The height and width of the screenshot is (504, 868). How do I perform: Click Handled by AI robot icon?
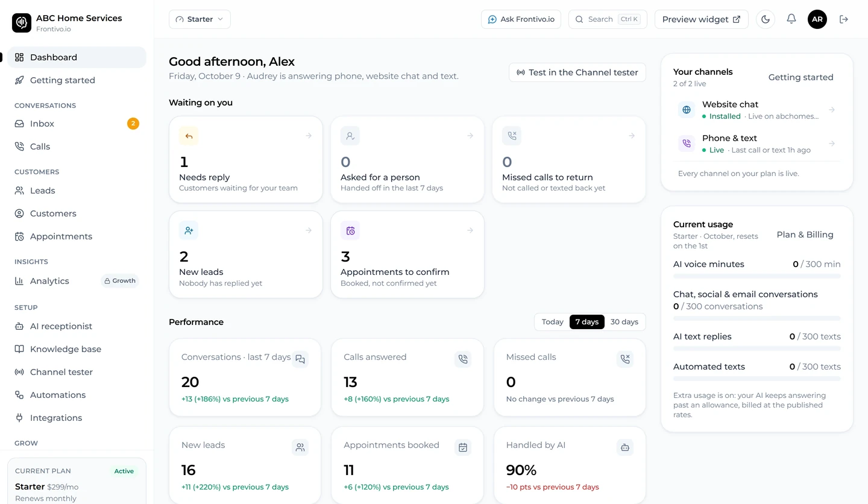pyautogui.click(x=625, y=447)
